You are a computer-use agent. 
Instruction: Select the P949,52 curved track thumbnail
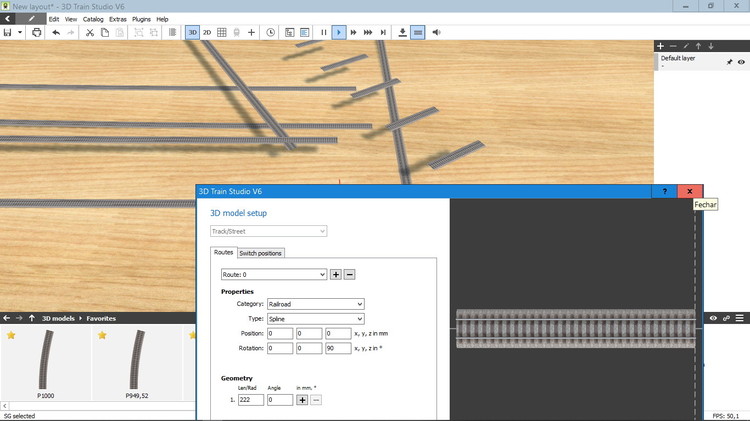tap(137, 364)
